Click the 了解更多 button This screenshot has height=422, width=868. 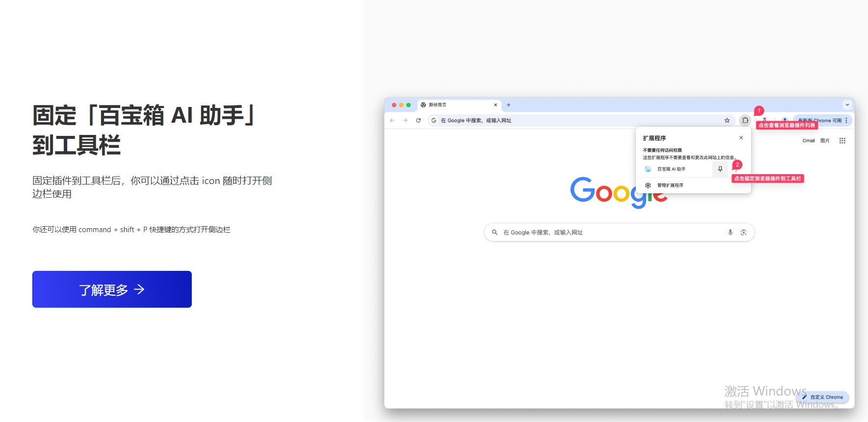(112, 289)
